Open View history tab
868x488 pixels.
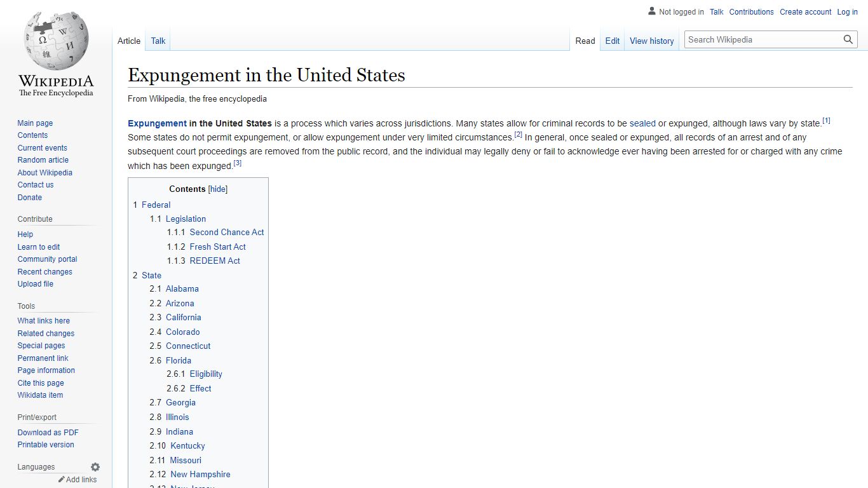click(652, 41)
